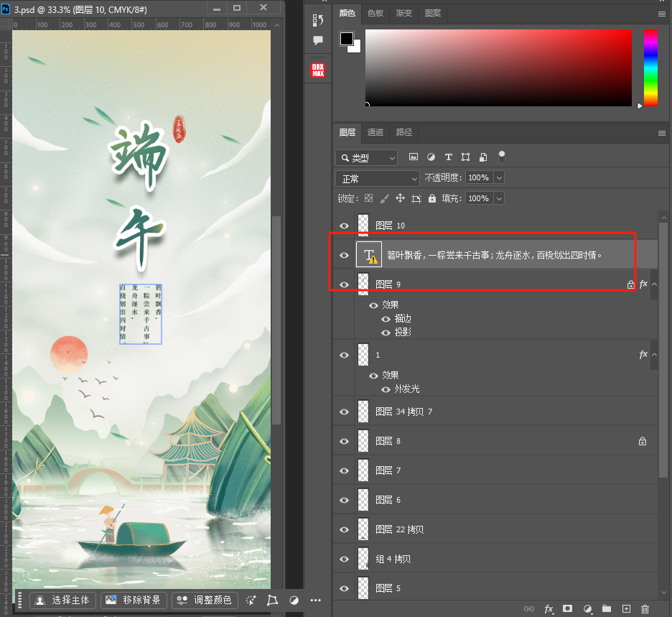Open the fx layer style menu
The height and width of the screenshot is (617, 672).
pyautogui.click(x=549, y=609)
